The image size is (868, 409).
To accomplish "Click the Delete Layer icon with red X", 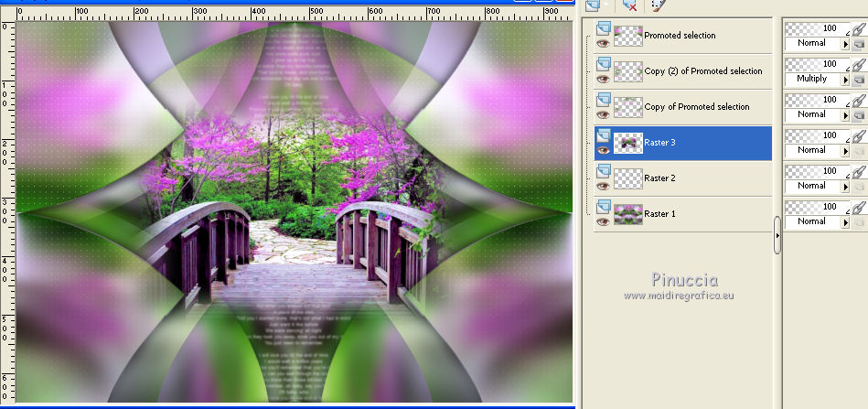I will coord(629,5).
